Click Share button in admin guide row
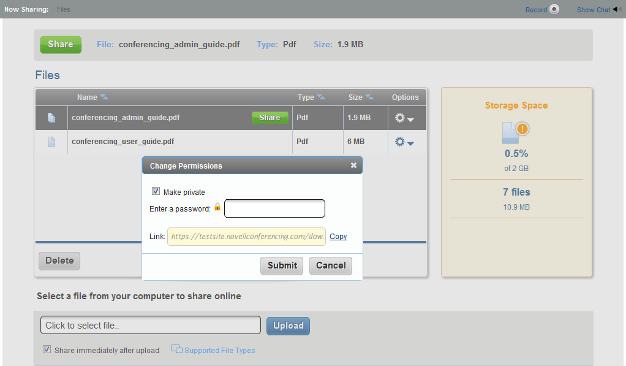 tap(270, 117)
